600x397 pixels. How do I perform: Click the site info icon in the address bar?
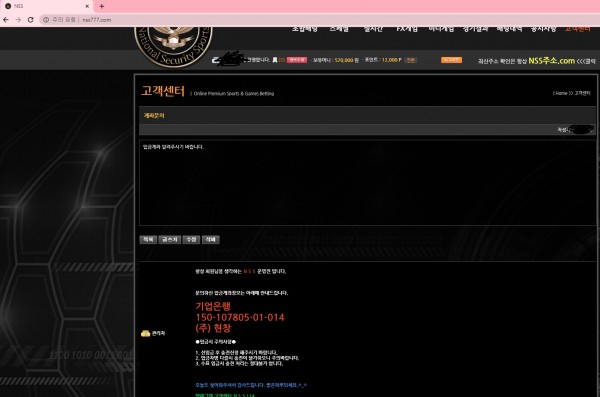coord(46,20)
